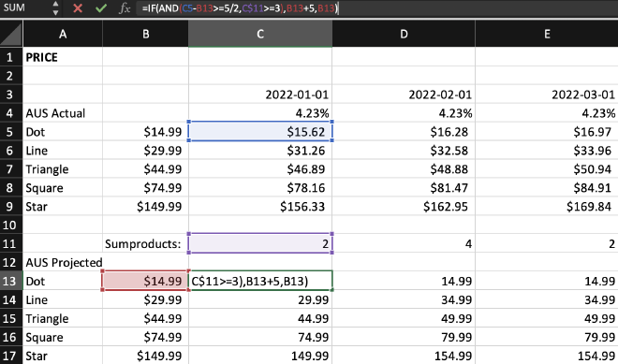Click the AUS Projected label cell

click(x=63, y=262)
